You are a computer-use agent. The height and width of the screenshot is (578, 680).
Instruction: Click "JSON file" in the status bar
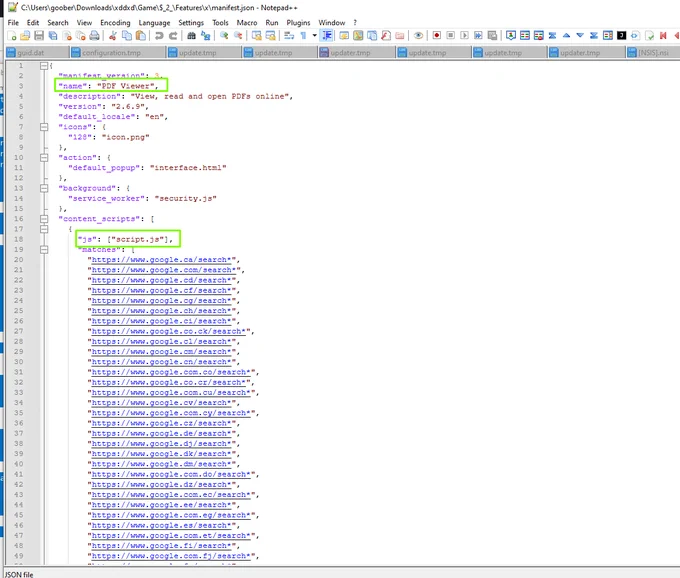pos(20,574)
